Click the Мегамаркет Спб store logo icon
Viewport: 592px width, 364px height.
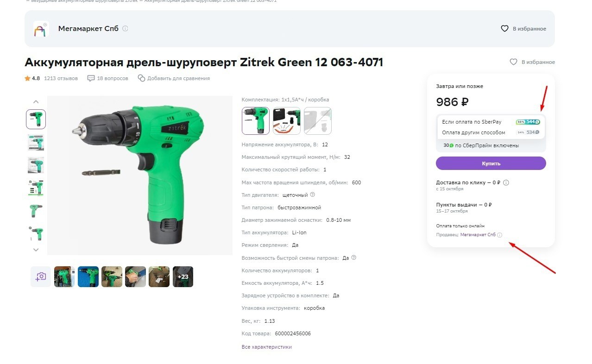click(x=41, y=29)
